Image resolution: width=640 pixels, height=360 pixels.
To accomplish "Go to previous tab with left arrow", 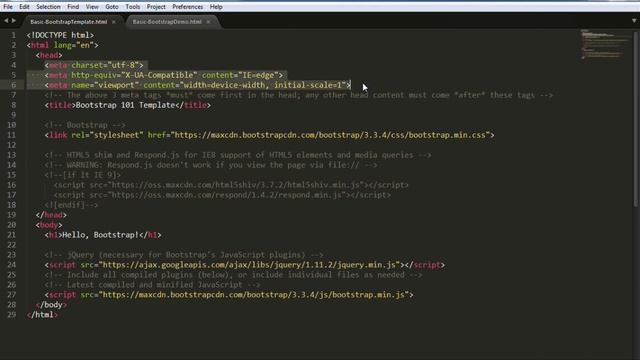I will pos(6,20).
